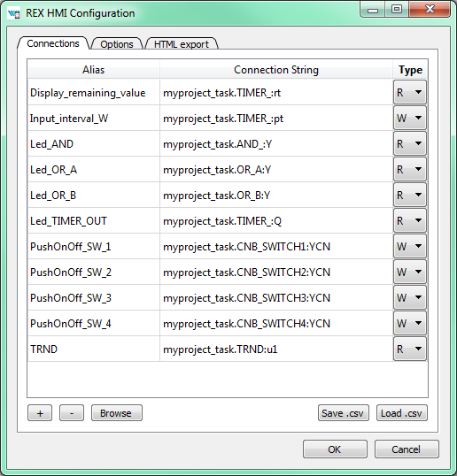Open the HTML export tab
This screenshot has width=457, height=476.
tap(182, 44)
